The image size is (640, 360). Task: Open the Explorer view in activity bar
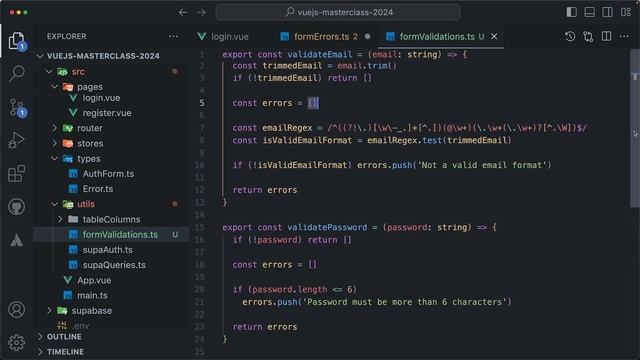pos(16,41)
